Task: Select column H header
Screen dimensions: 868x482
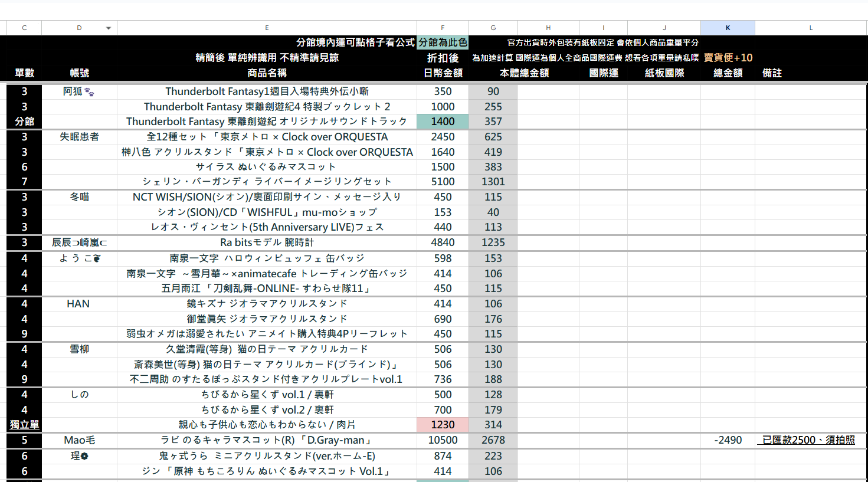Action: (548, 28)
